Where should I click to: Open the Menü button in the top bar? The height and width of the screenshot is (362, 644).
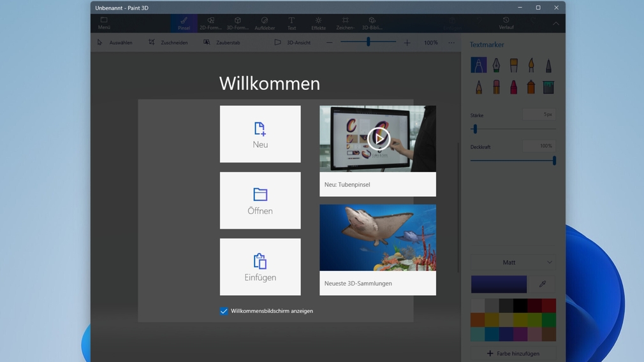104,24
